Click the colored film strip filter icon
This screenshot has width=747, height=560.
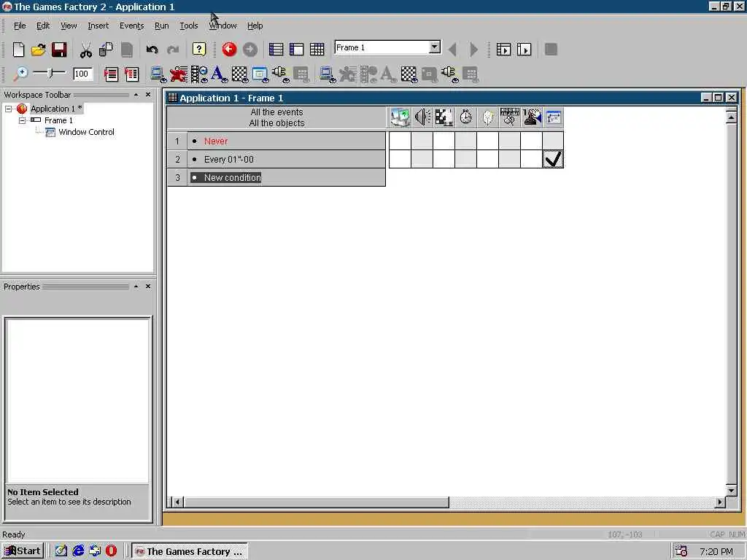click(x=198, y=74)
